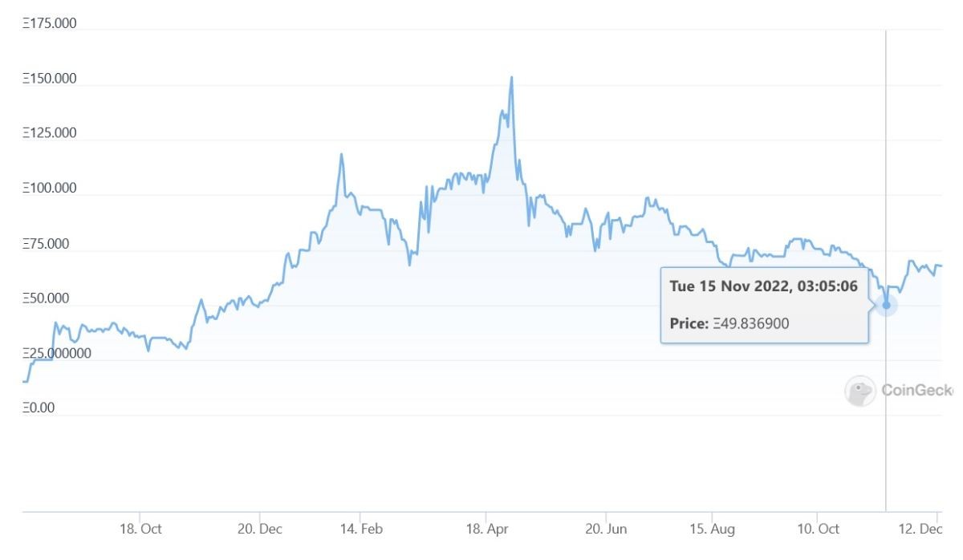Image resolution: width=963 pixels, height=560 pixels.
Task: Click the CoinGecko gecko logo icon
Action: click(859, 391)
